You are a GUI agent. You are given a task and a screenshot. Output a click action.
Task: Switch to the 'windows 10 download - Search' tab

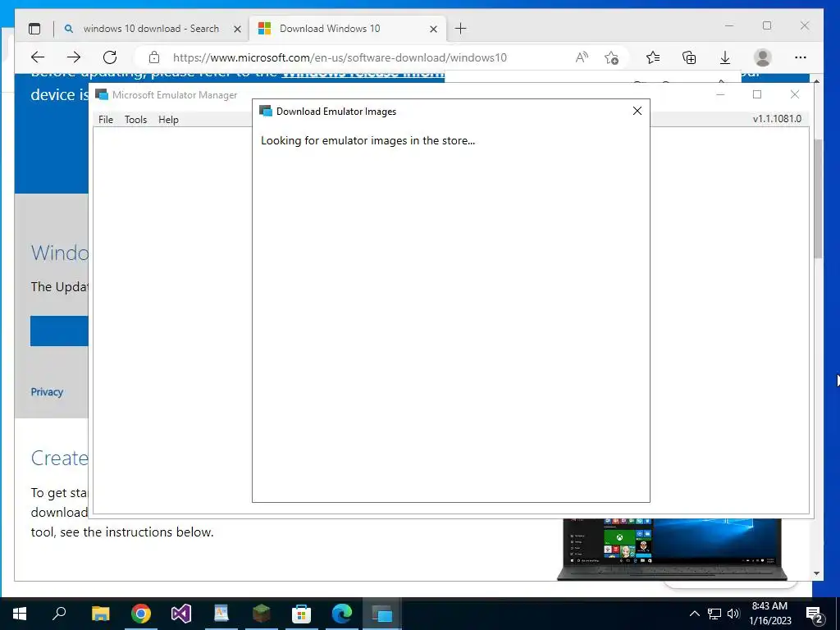pos(151,29)
